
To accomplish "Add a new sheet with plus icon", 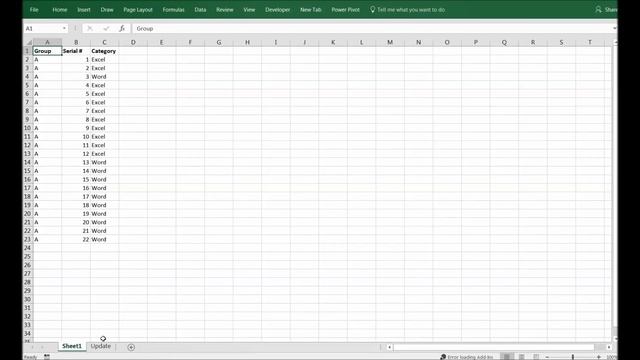I will coord(131,347).
